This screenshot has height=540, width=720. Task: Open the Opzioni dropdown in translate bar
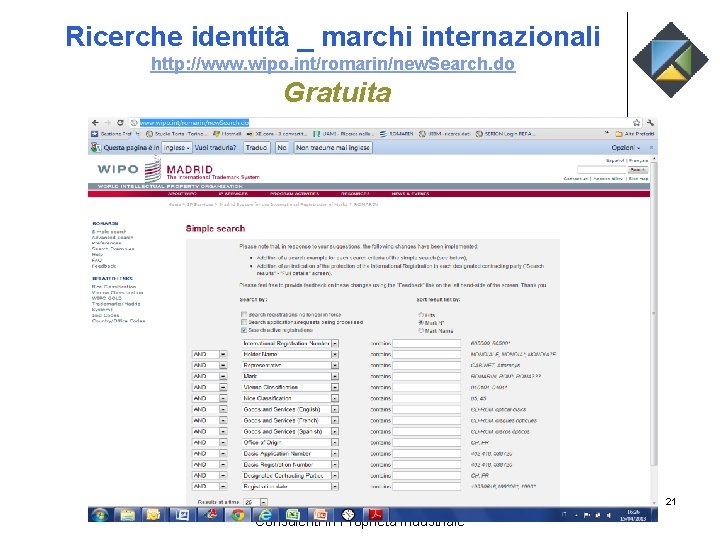[625, 148]
